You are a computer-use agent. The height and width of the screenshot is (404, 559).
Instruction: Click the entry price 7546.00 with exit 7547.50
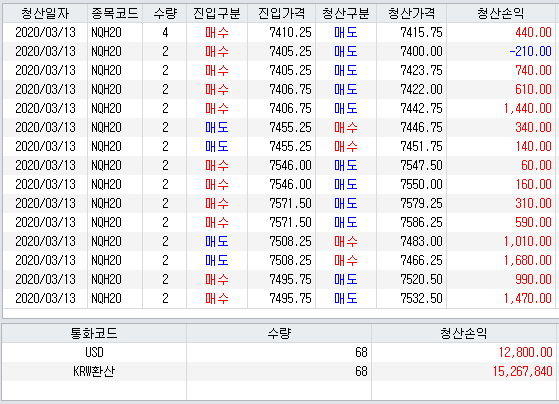pos(290,165)
